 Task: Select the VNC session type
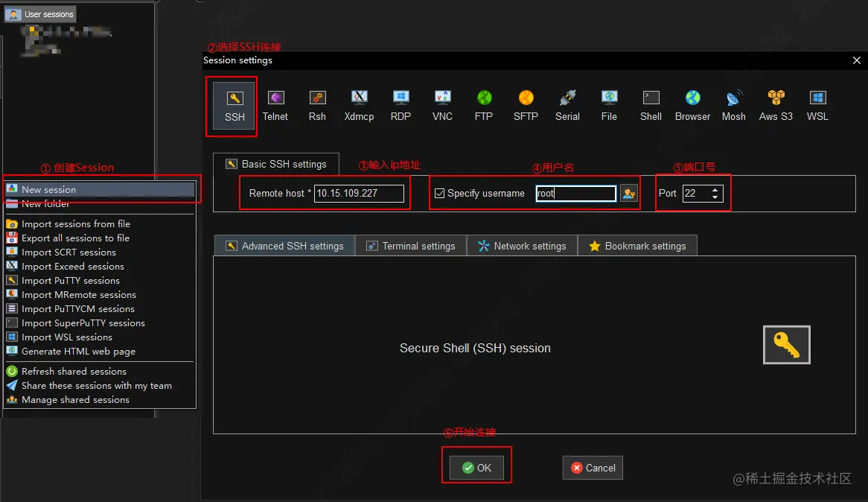click(442, 106)
